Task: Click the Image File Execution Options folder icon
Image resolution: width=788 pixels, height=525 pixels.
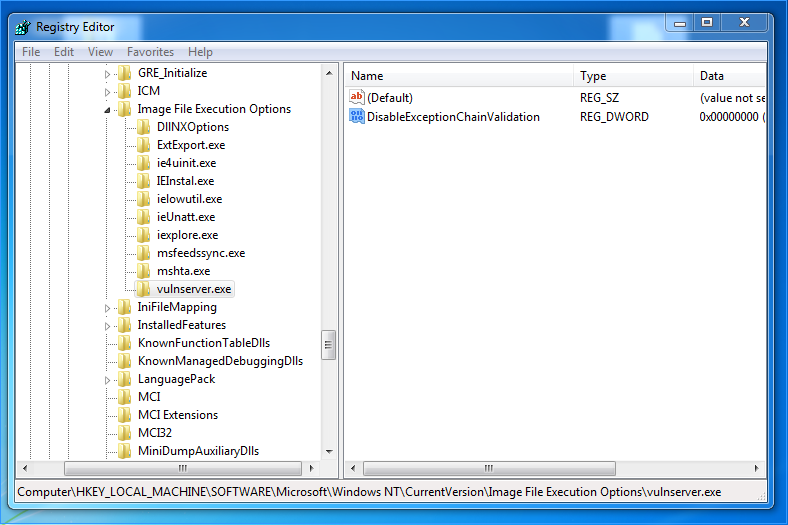Action: point(125,109)
